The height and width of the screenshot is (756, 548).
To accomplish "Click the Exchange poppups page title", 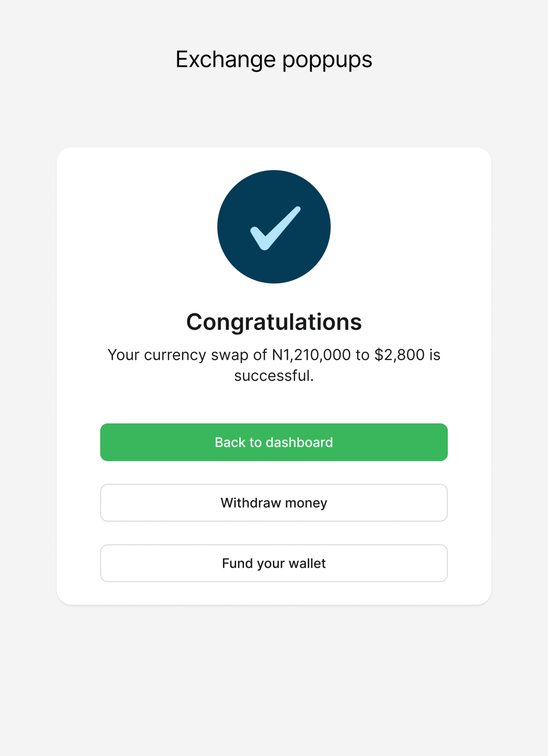I will click(x=274, y=59).
